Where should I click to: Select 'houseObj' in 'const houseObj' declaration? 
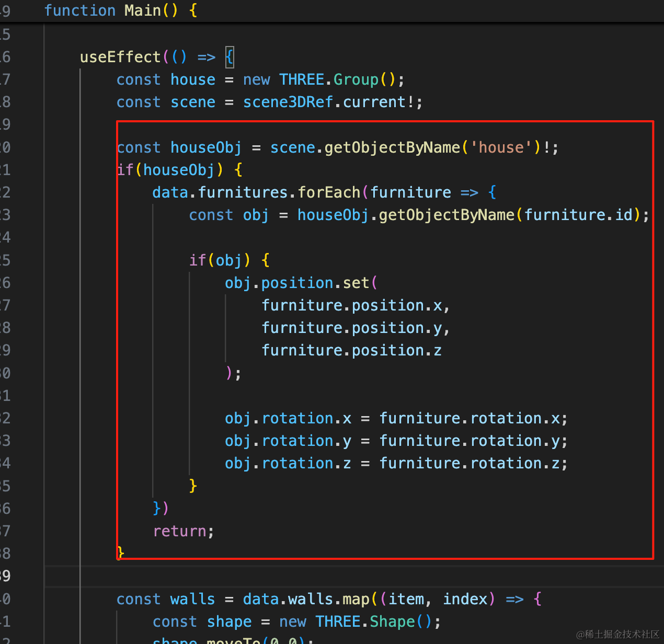pos(206,147)
